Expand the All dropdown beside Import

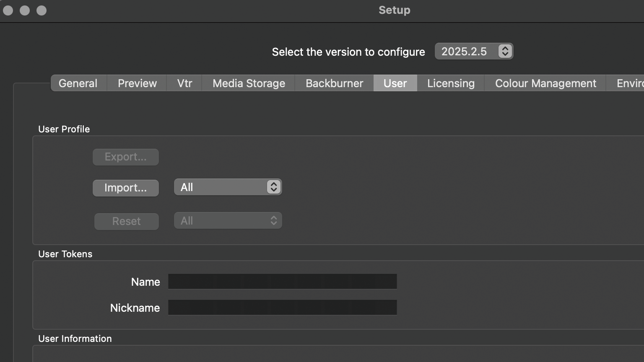tap(228, 187)
